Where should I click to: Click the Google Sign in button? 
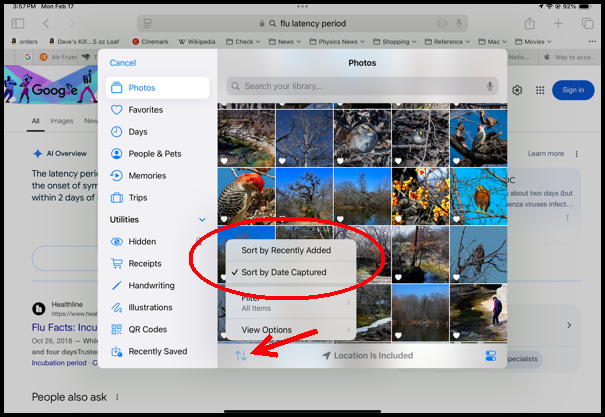(x=573, y=90)
